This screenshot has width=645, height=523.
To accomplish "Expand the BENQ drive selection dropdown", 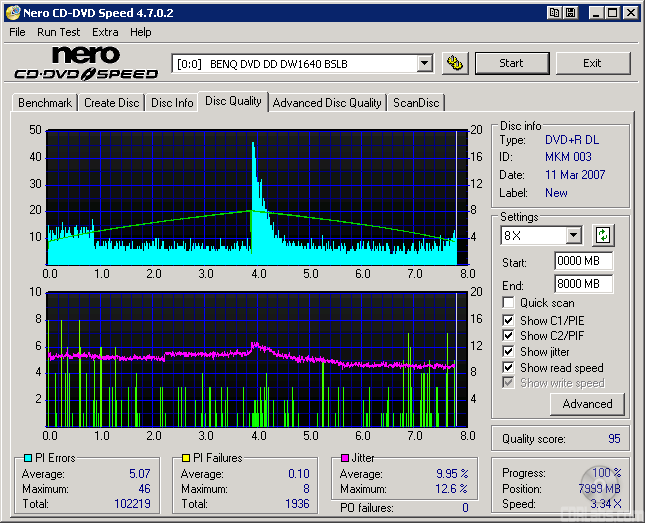I will (x=424, y=63).
